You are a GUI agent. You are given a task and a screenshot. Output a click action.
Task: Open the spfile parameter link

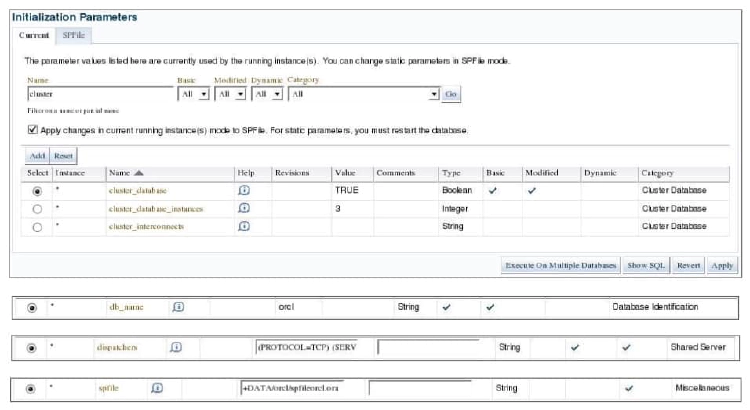click(109, 388)
